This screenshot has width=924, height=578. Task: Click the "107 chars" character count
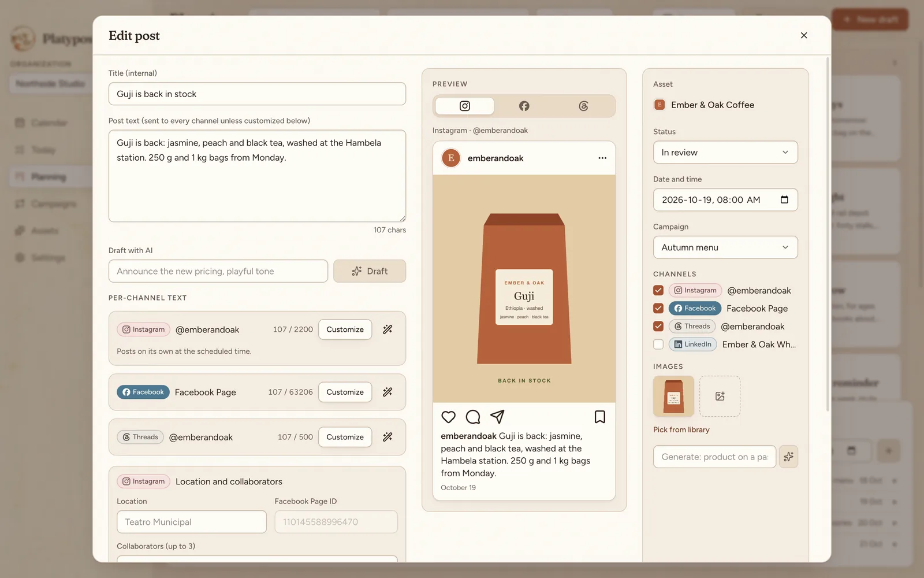click(389, 230)
